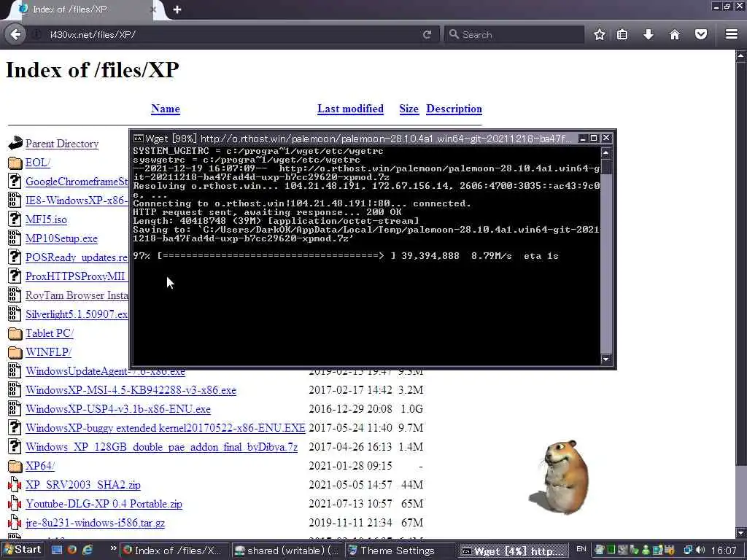Open the downloads arrow icon
Viewport: 747px width, 560px height.
point(649,34)
